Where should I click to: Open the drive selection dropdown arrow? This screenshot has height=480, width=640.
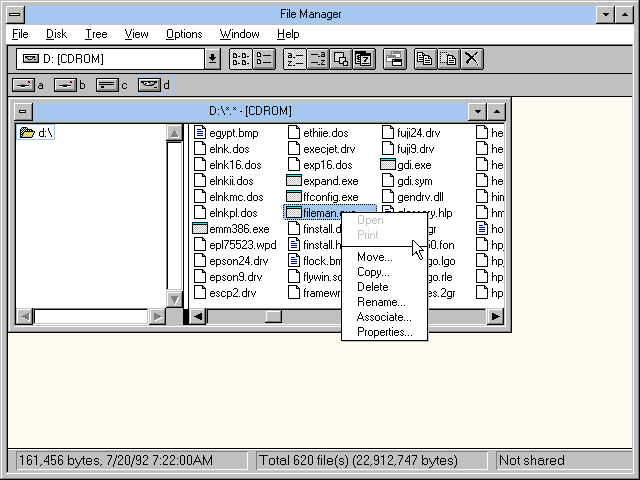[212, 59]
